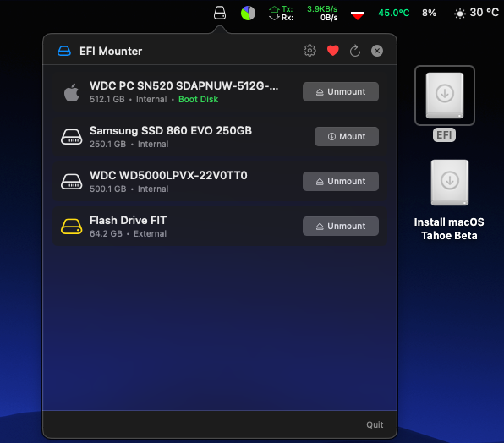Select the WDC PC SN520 disk name
Viewport: 504px width, 443px height.
pos(184,85)
